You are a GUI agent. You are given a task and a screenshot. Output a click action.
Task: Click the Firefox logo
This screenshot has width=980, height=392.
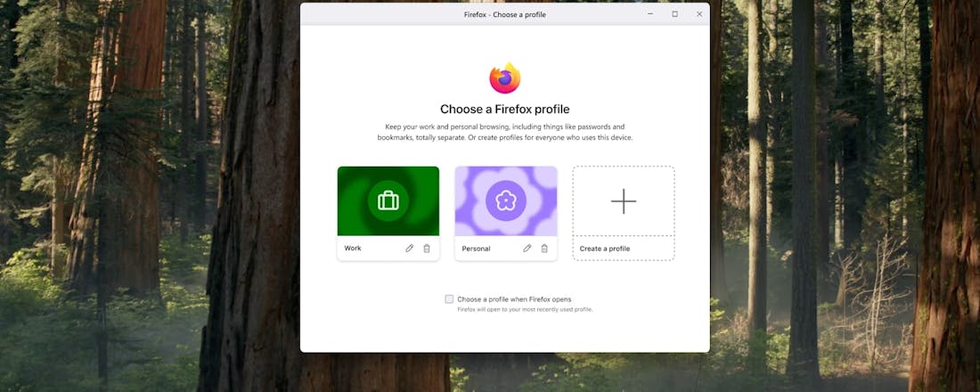[x=505, y=78]
